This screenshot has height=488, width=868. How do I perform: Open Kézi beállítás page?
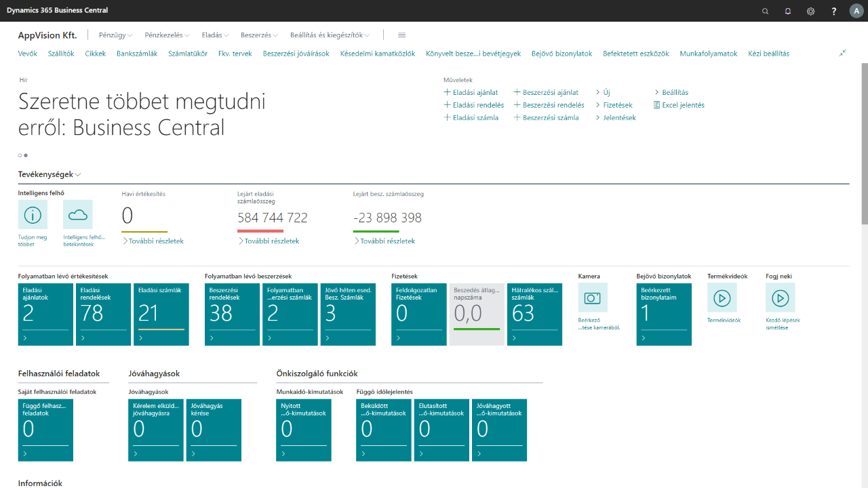coord(769,54)
